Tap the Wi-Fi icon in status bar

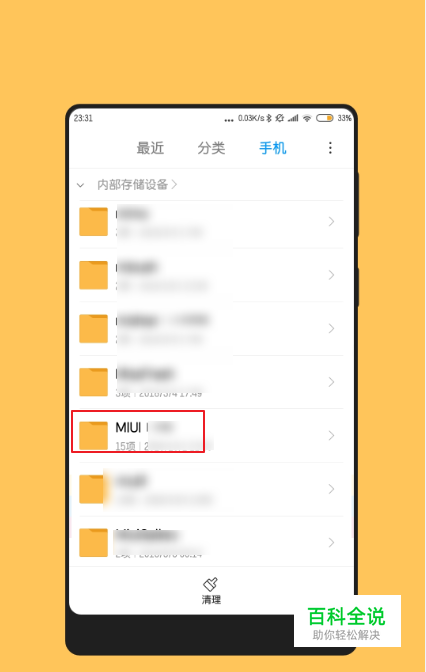[307, 118]
